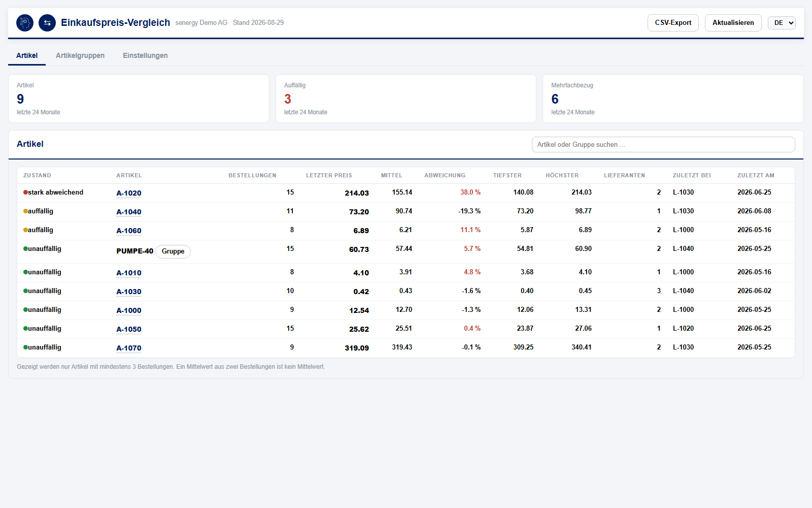Click highest price 340.41
Image resolution: width=812 pixels, height=508 pixels.
(582, 347)
